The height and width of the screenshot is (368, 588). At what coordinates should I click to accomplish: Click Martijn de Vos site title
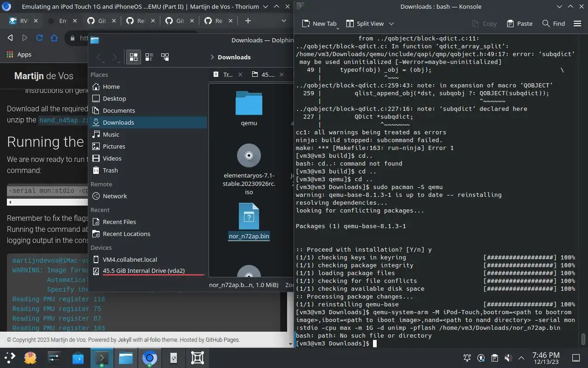click(x=44, y=76)
